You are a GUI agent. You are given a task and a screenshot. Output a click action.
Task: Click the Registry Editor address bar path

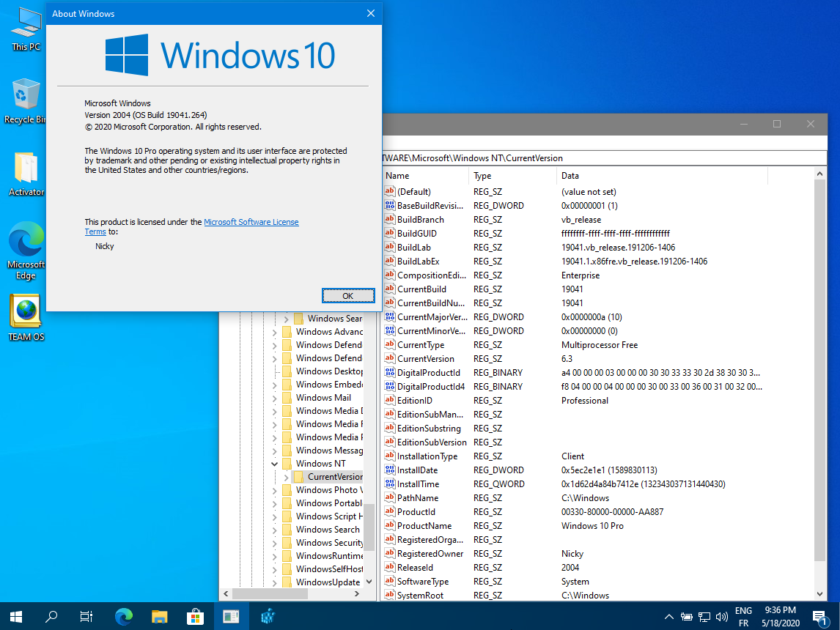603,158
